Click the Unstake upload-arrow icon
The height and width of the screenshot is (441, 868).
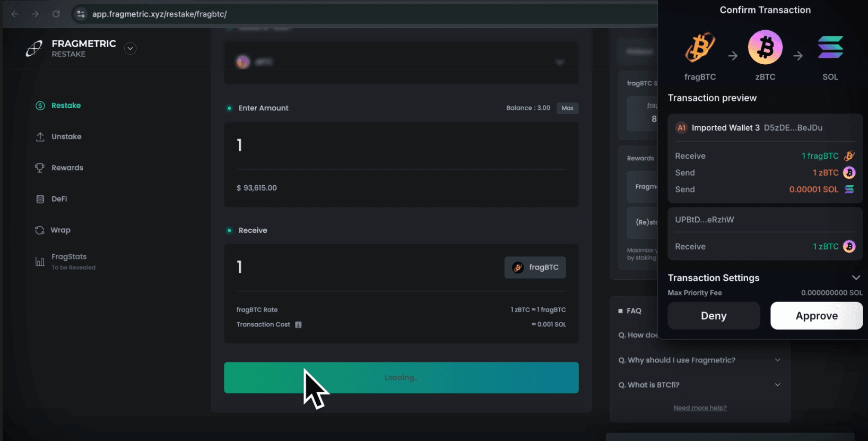tap(40, 136)
